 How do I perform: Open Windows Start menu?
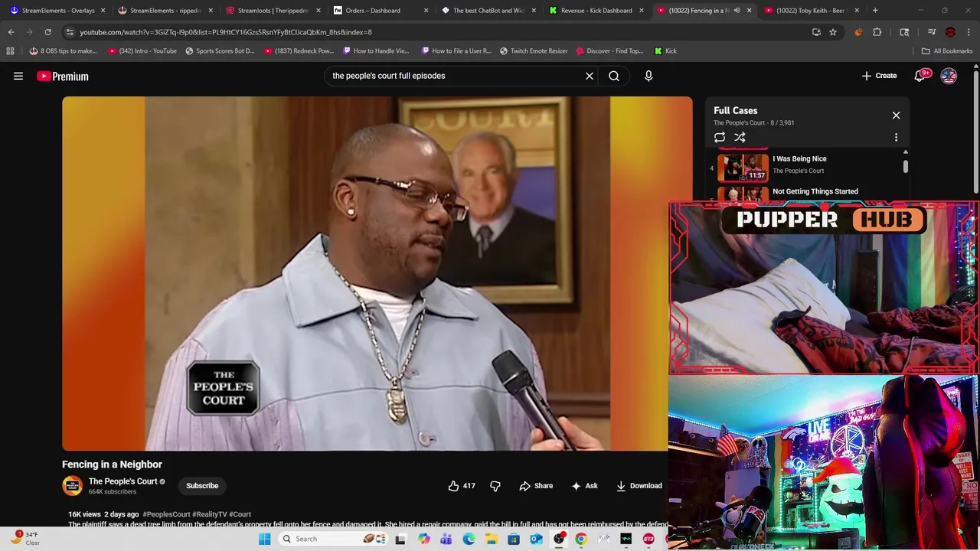click(265, 539)
